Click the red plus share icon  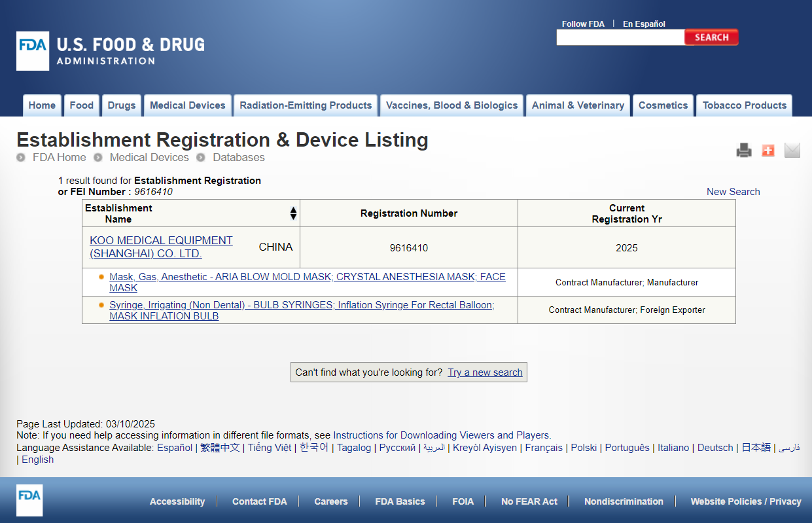coord(768,151)
